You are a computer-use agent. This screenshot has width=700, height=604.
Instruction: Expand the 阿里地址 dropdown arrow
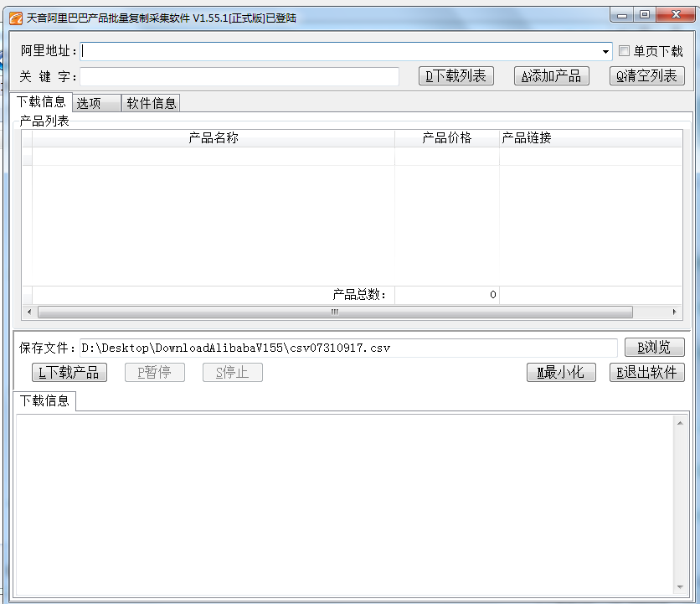click(605, 52)
